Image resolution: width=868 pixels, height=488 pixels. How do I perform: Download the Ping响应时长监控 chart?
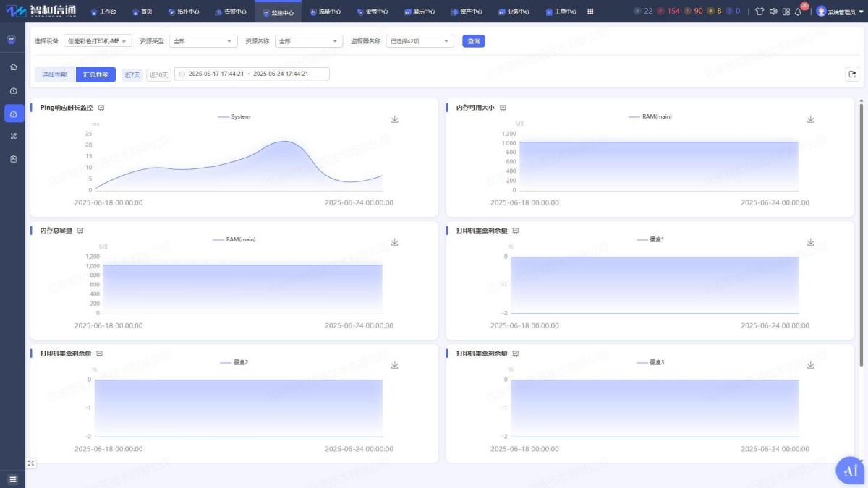pyautogui.click(x=395, y=119)
